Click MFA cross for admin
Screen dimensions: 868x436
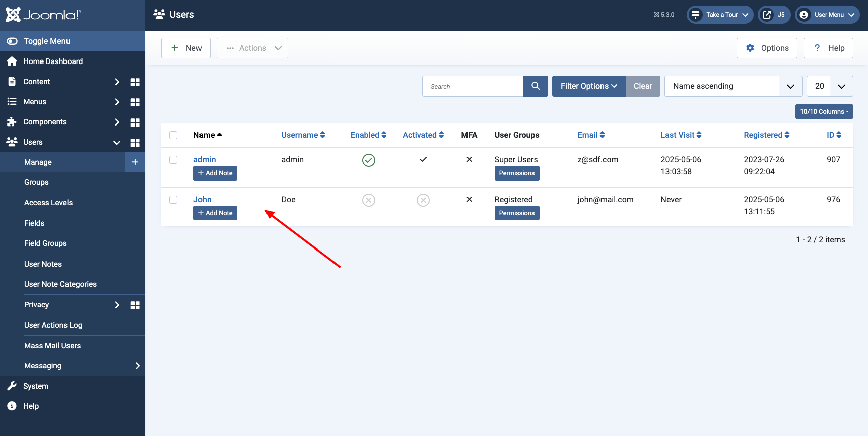point(469,159)
